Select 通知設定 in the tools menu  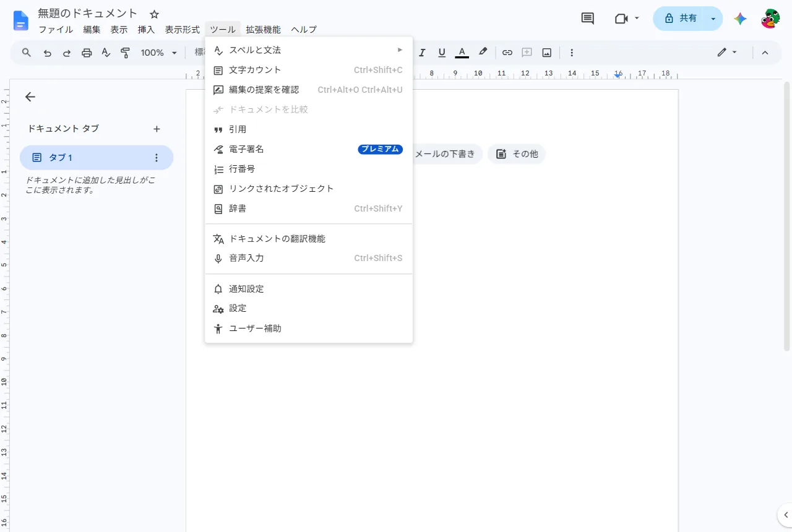coord(309,289)
